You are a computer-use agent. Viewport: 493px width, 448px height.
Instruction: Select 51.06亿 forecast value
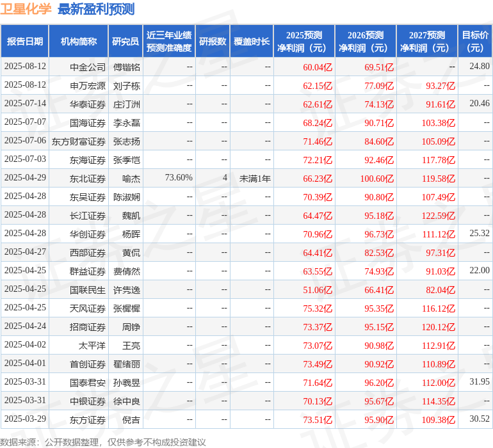pos(318,289)
